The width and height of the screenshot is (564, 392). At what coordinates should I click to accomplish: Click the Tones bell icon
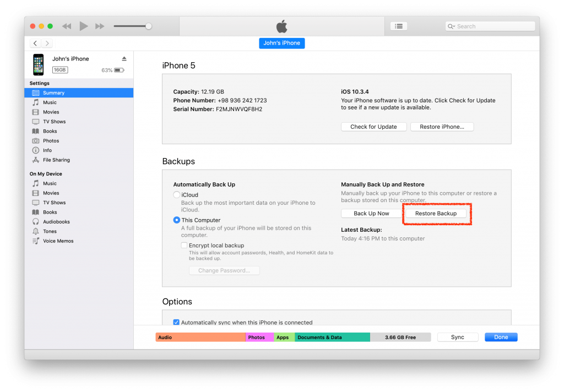(36, 231)
